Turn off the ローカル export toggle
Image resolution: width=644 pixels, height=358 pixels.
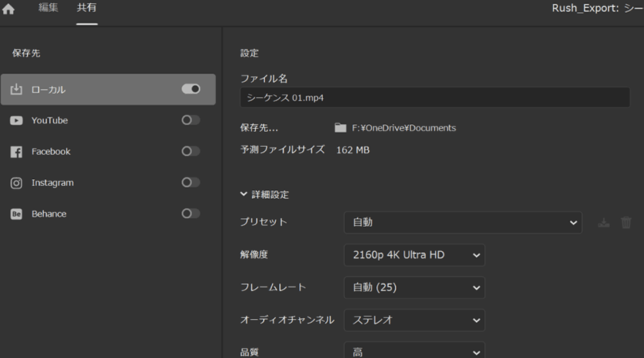(x=191, y=89)
